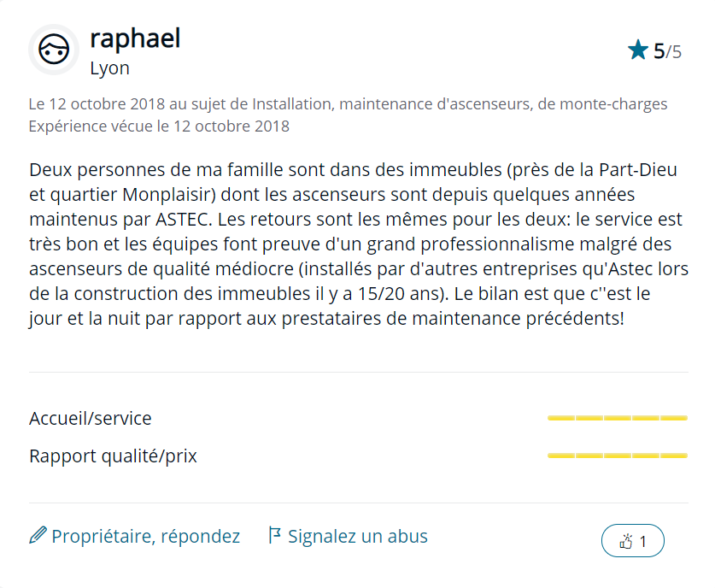Viewport: 715px width, 588px height.
Task: Click the thumbs-up icon in the like button
Action: click(x=625, y=541)
